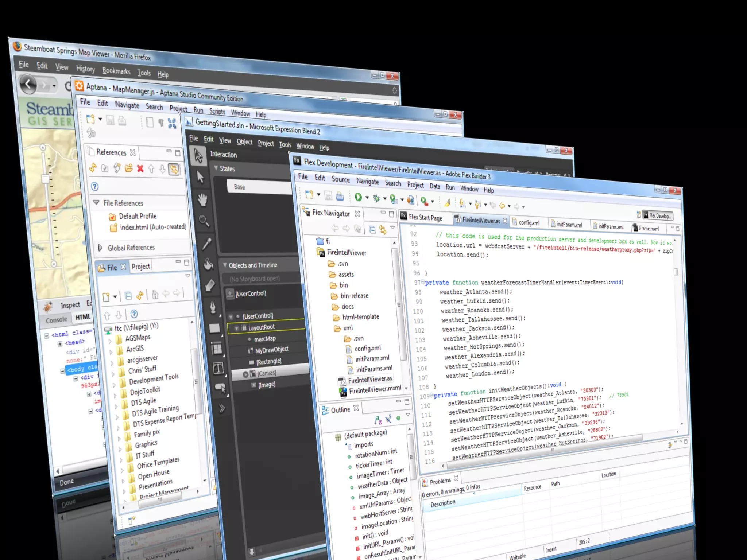The width and height of the screenshot is (747, 560).
Task: Close the FireIntelViewer.as editor tab
Action: 505,221
